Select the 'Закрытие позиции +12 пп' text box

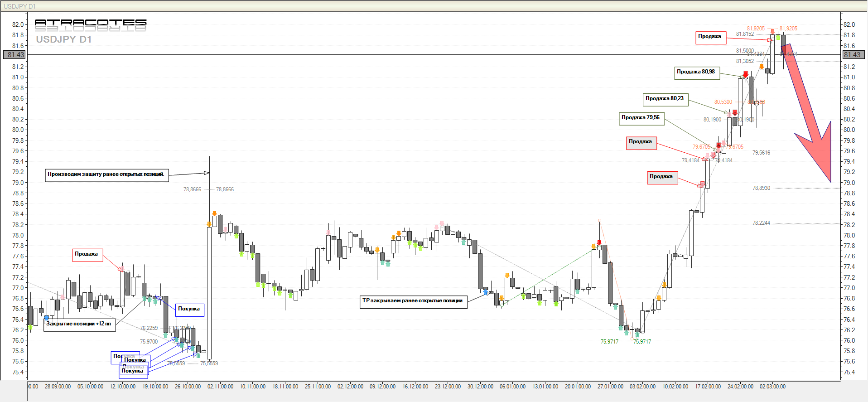[79, 324]
